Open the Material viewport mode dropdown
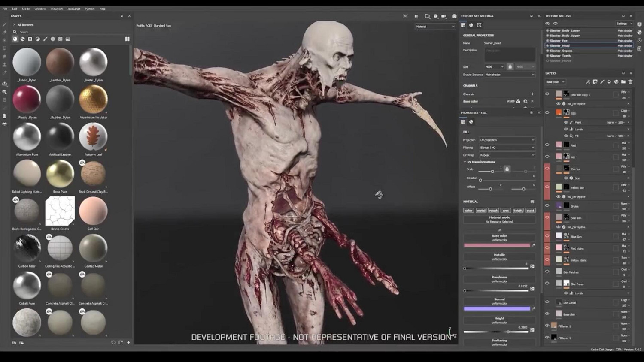 coord(435,27)
